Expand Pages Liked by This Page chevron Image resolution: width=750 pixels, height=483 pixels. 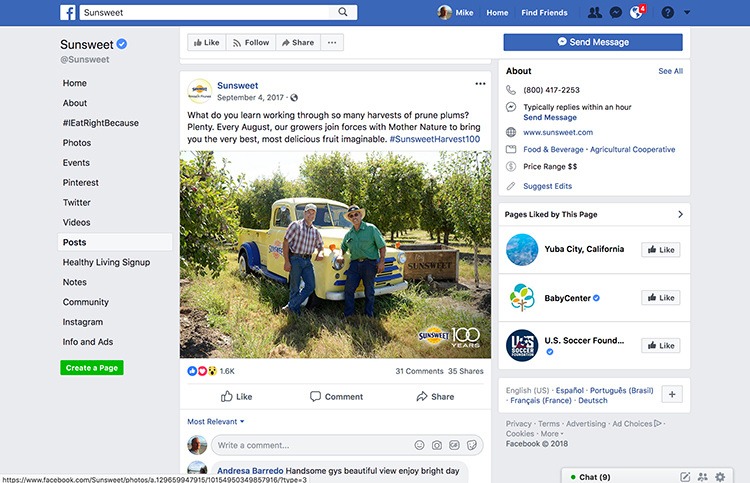(680, 214)
